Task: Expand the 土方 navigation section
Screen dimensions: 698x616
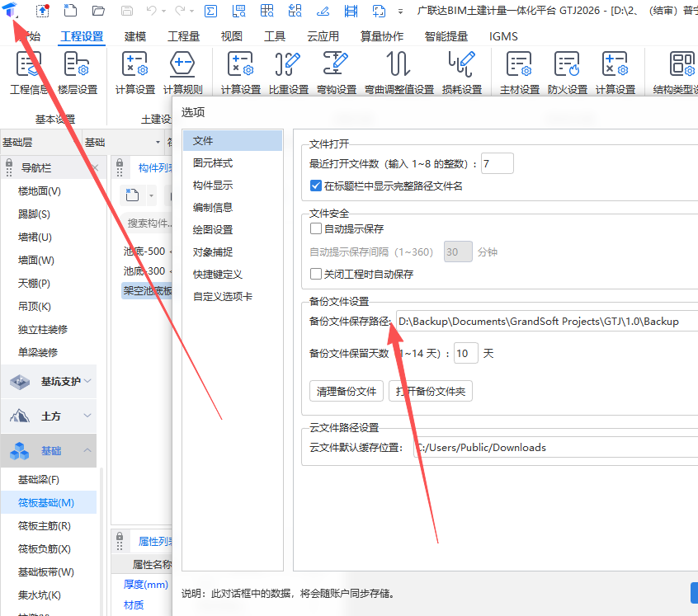Action: pos(49,416)
